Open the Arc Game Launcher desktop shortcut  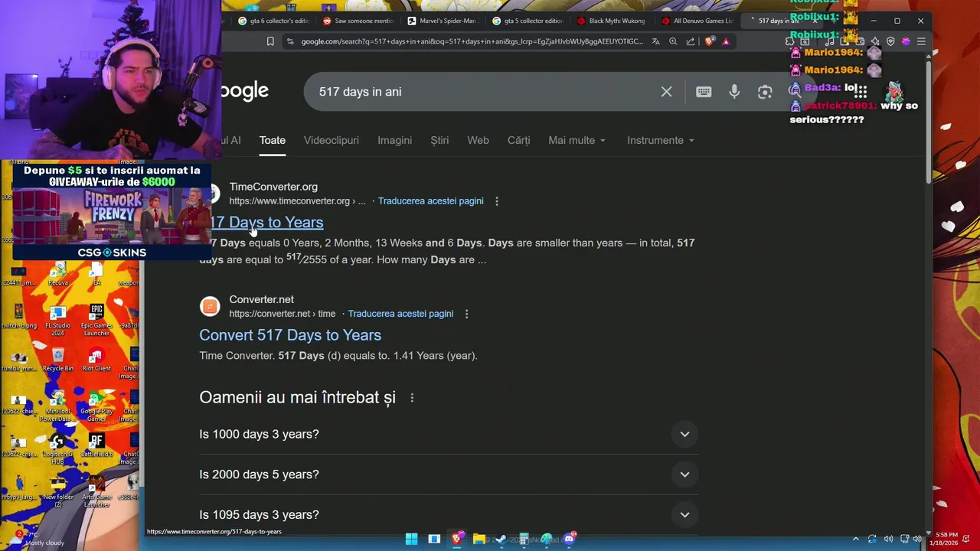[x=96, y=491]
